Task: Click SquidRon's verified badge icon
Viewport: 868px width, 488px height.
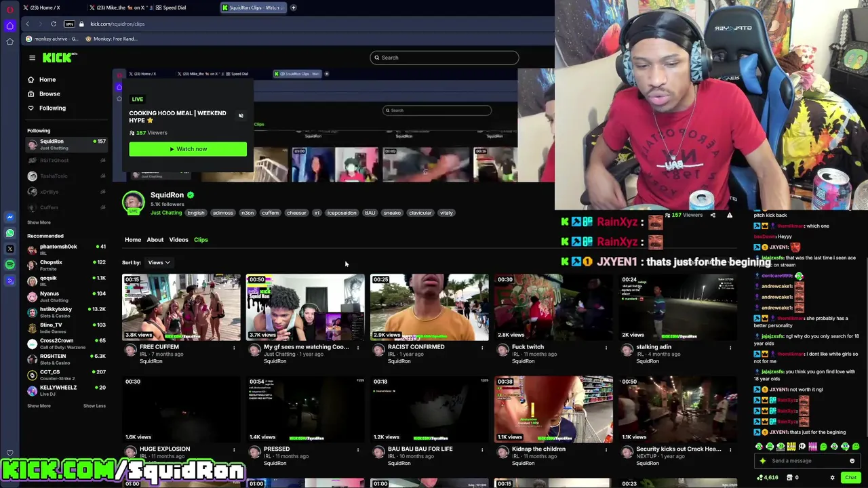Action: tap(191, 195)
